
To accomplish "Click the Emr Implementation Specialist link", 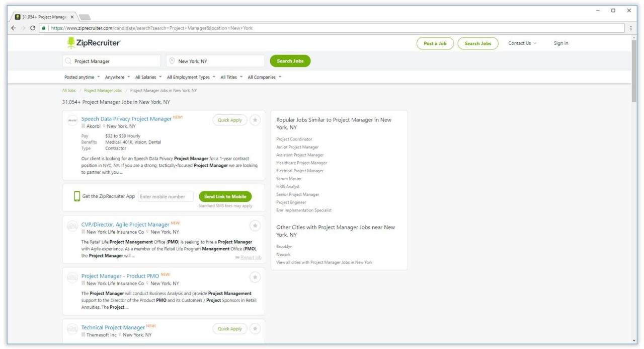I will pos(304,210).
